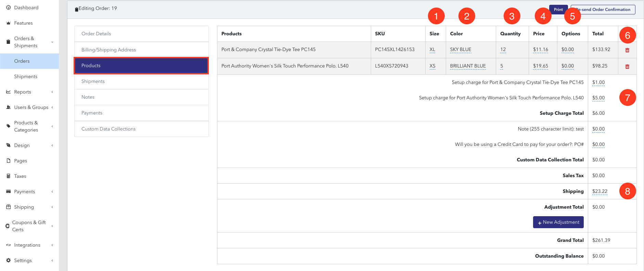Viewport: 644px width, 271px height.
Task: Switch to the Payments order tab
Action: pos(141,113)
